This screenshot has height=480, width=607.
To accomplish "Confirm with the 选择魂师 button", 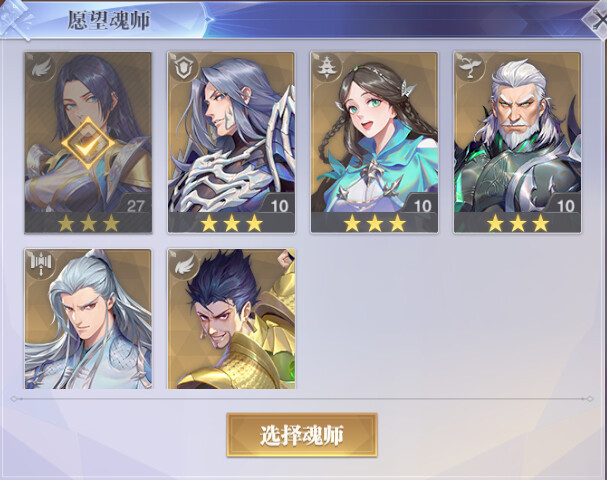I will point(302,435).
